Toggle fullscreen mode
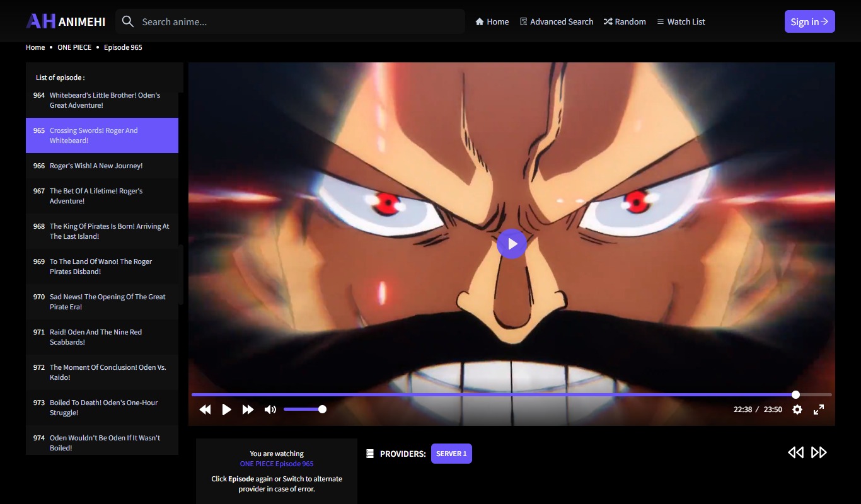 [x=819, y=409]
